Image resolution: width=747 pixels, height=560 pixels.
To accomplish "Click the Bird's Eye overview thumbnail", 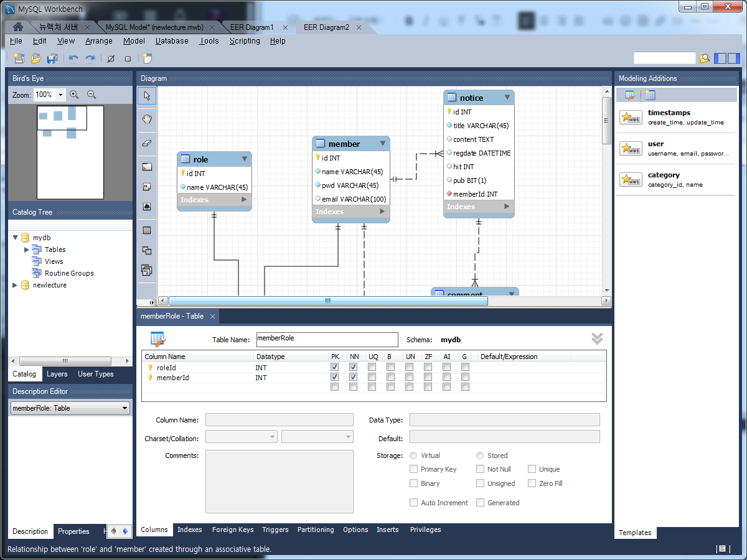I will tap(70, 152).
